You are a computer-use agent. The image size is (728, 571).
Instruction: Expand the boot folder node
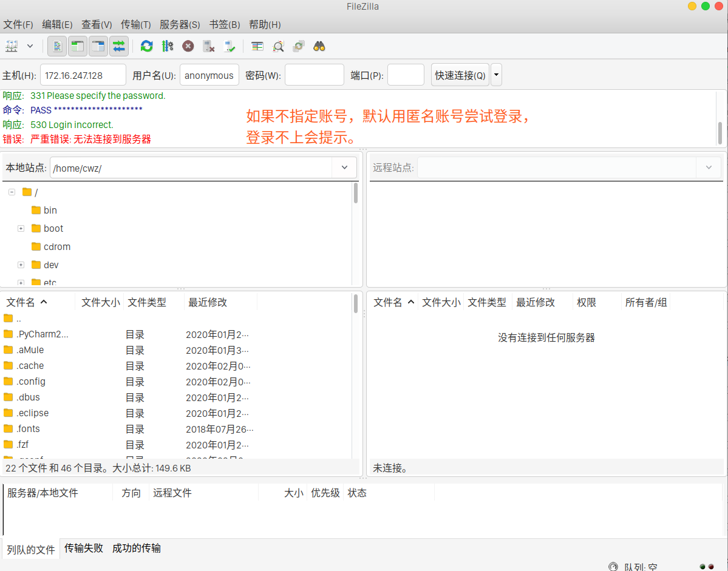click(21, 229)
